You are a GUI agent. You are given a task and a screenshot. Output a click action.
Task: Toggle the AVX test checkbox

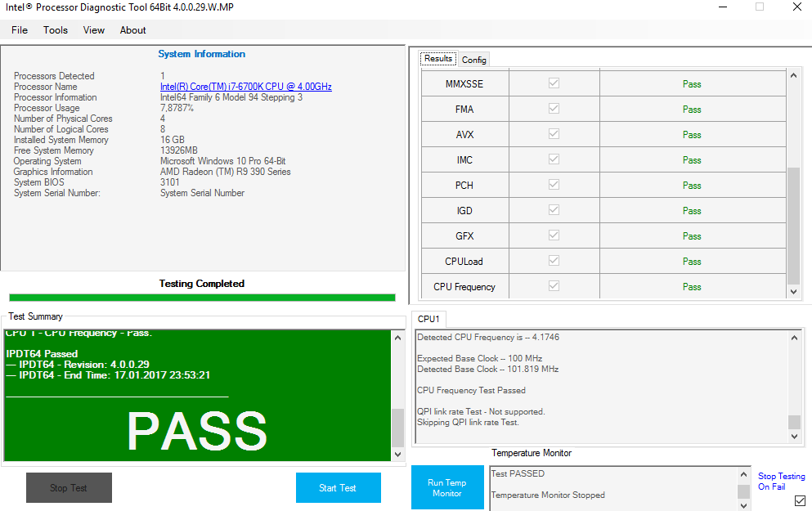coord(554,134)
